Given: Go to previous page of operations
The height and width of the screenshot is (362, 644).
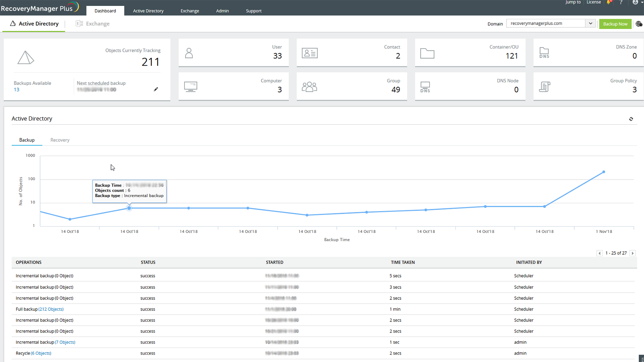Looking at the screenshot, I should (x=599, y=253).
